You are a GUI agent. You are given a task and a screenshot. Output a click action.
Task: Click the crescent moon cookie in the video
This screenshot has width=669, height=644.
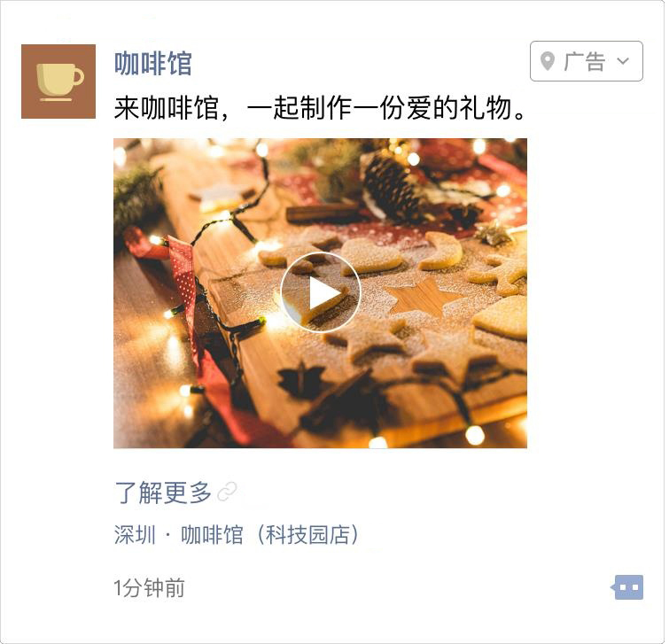point(441,252)
